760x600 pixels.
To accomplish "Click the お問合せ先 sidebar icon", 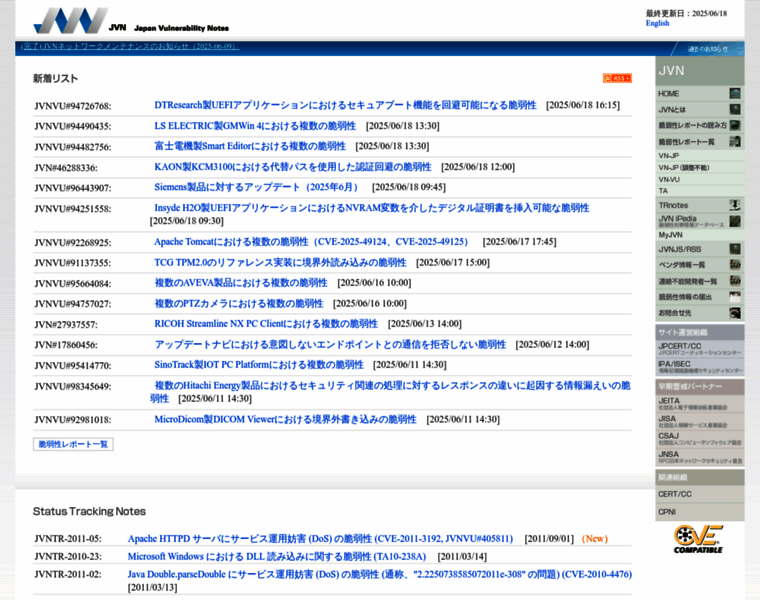I will click(735, 313).
